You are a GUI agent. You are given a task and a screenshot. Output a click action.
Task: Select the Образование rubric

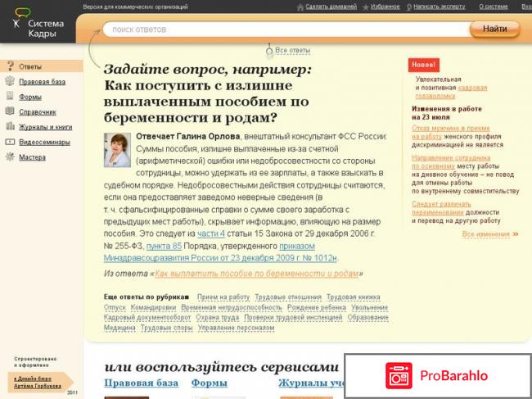point(367,318)
